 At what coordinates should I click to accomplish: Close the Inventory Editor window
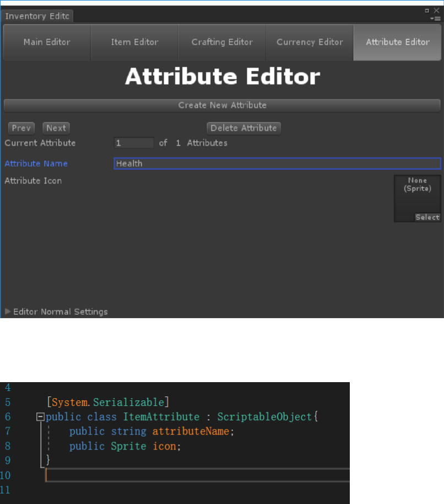point(437,10)
